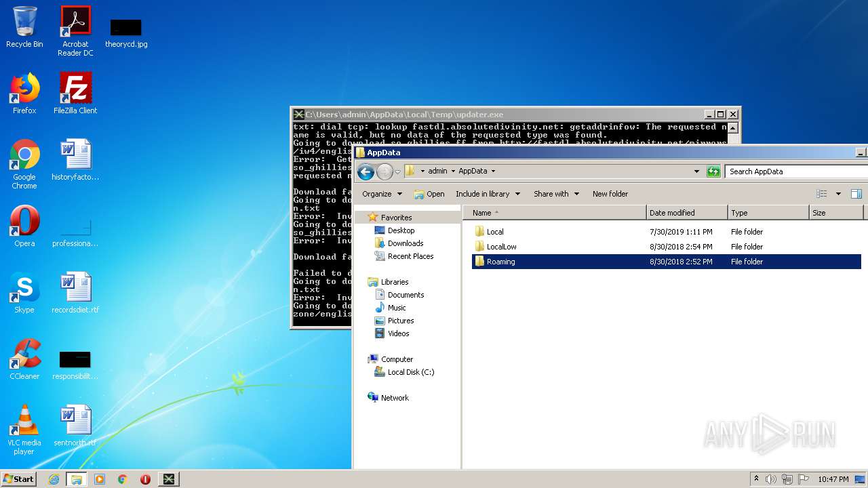Viewport: 868px width, 488px height.
Task: Select Computer in navigation pane
Action: click(397, 359)
